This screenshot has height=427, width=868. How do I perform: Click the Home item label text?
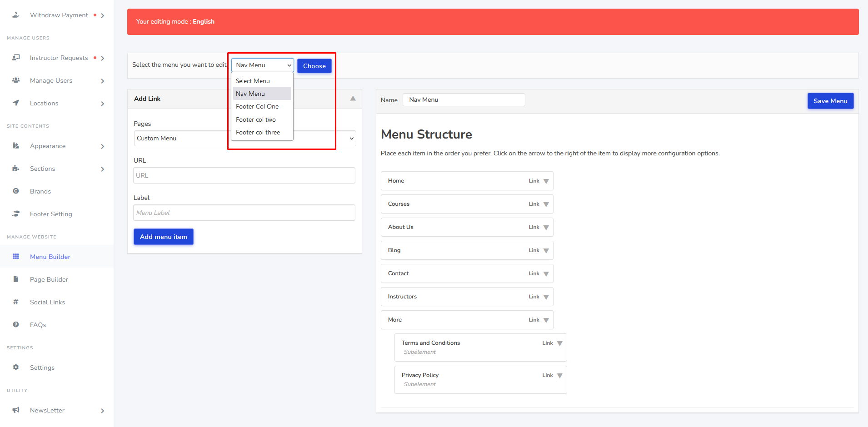pyautogui.click(x=396, y=181)
